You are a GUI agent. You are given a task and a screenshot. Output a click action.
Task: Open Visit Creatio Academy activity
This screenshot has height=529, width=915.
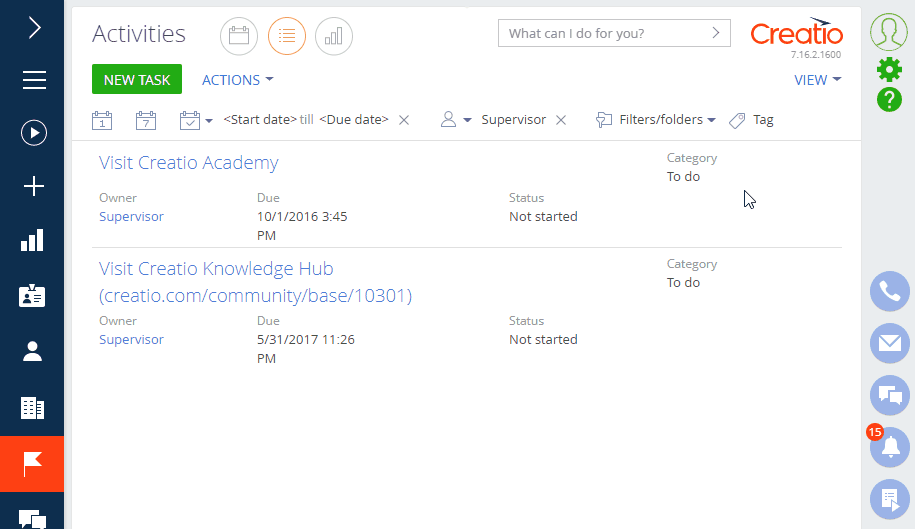click(188, 163)
